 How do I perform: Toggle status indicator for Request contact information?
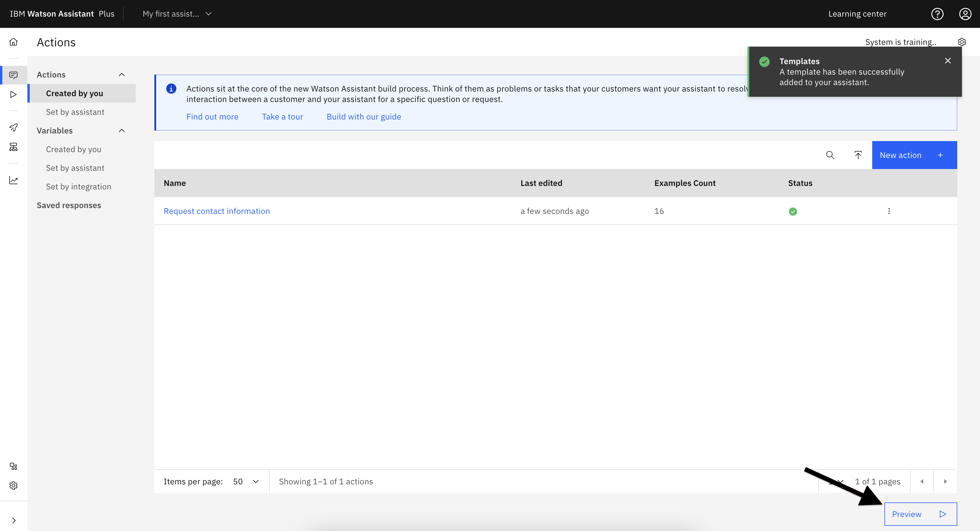(x=792, y=211)
